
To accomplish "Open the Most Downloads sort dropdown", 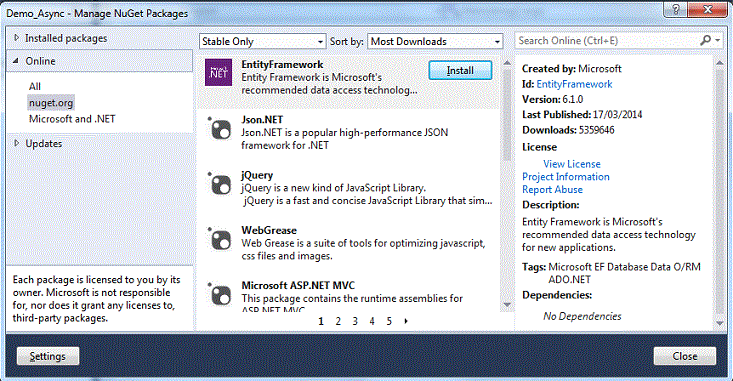I will pos(435,41).
